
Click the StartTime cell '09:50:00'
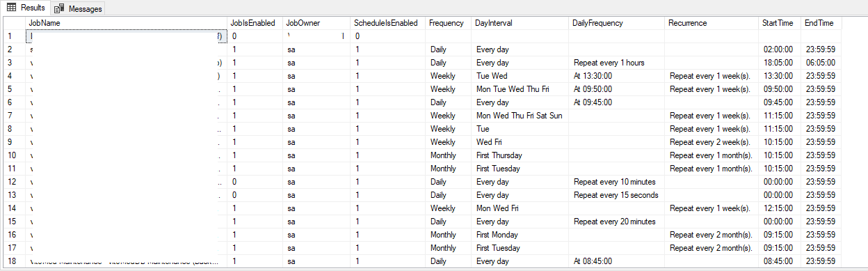click(x=780, y=89)
